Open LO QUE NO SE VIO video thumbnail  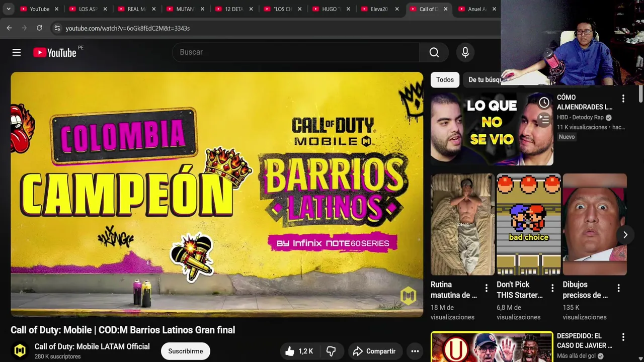coord(492,129)
